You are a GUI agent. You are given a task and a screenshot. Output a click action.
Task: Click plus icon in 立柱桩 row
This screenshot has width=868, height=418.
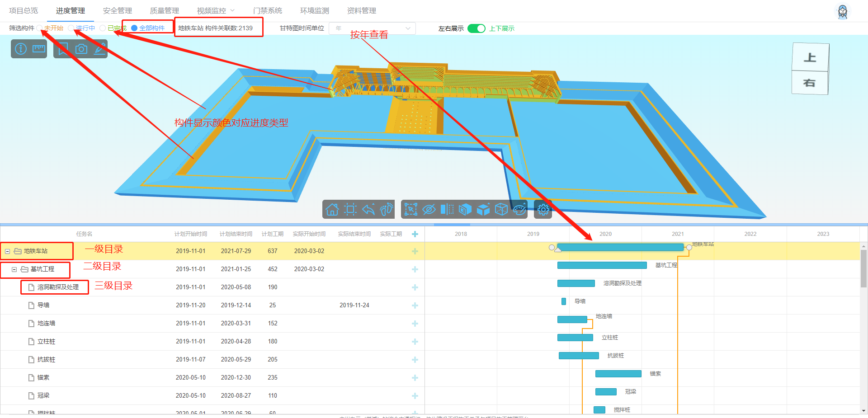click(415, 342)
